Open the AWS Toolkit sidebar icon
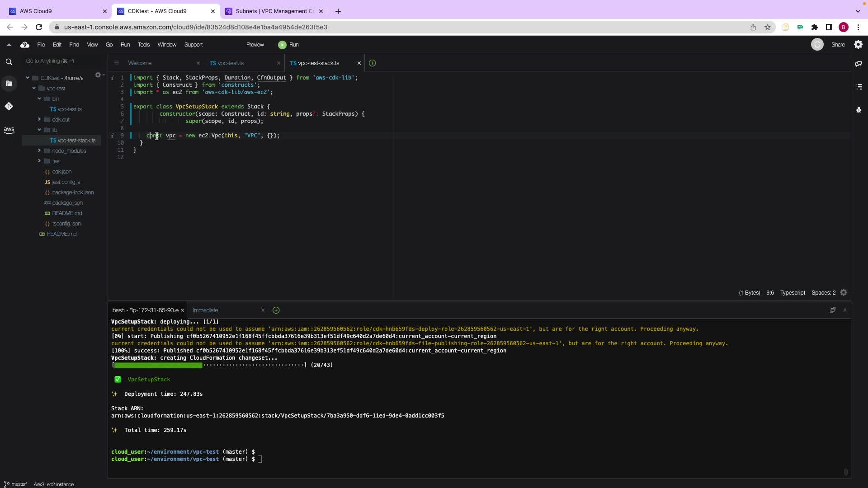868x488 pixels. tap(9, 130)
